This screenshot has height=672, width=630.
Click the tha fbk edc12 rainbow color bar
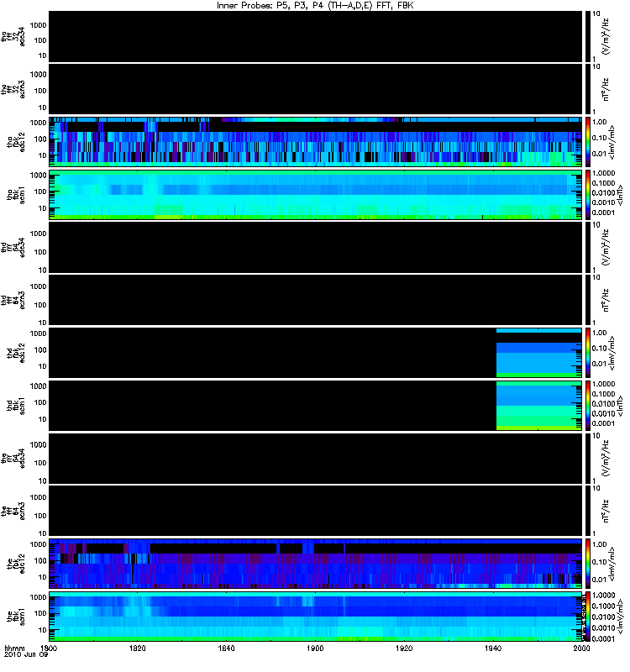(588, 142)
